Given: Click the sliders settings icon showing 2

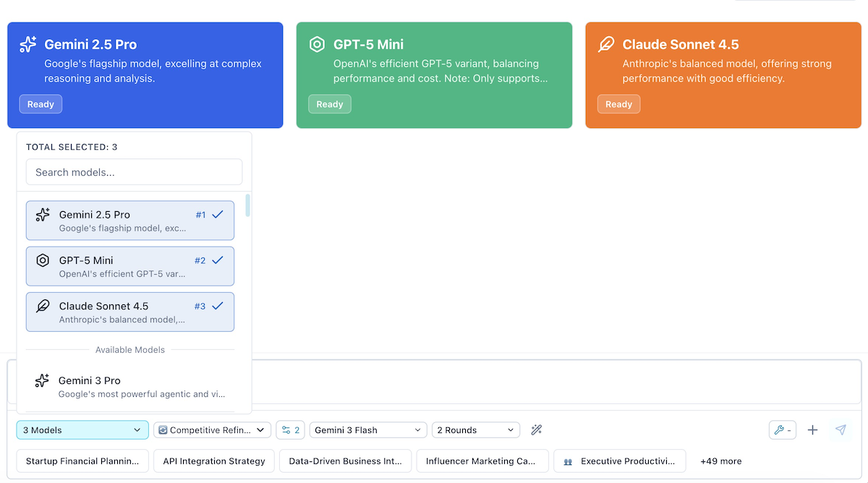Looking at the screenshot, I should point(290,430).
